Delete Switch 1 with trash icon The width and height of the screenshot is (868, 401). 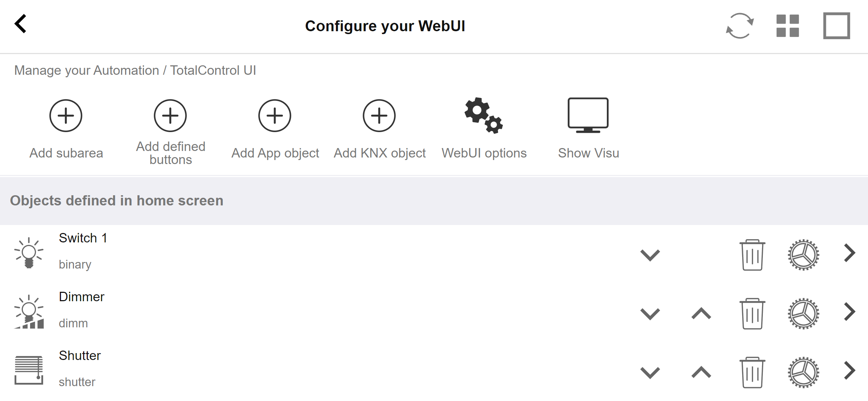coord(752,255)
